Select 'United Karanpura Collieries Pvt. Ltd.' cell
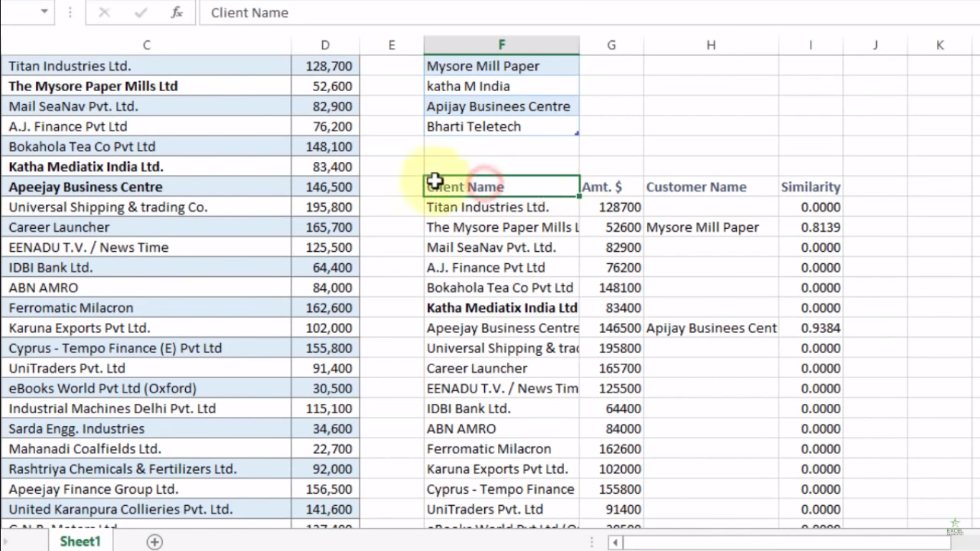Viewport: 980px width, 551px height. click(146, 509)
